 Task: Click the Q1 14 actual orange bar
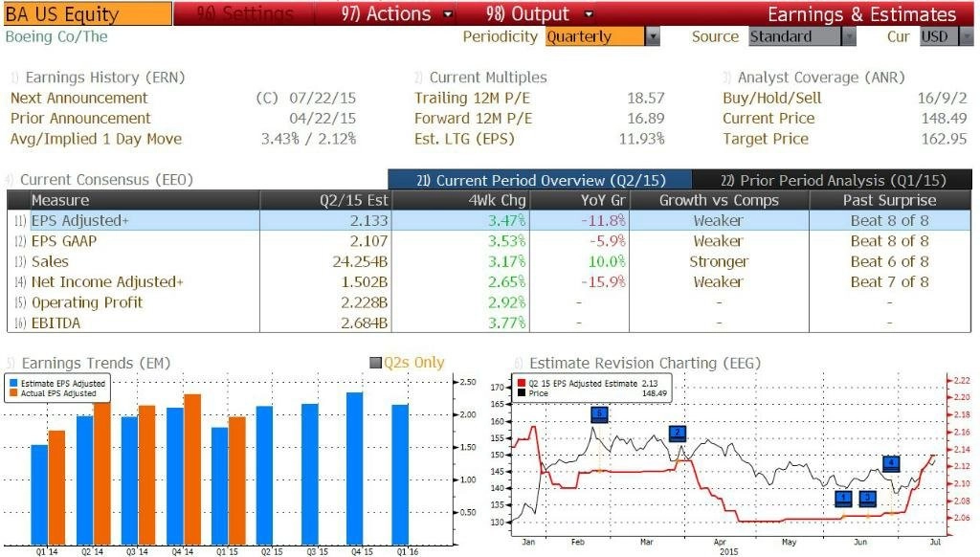click(56, 487)
